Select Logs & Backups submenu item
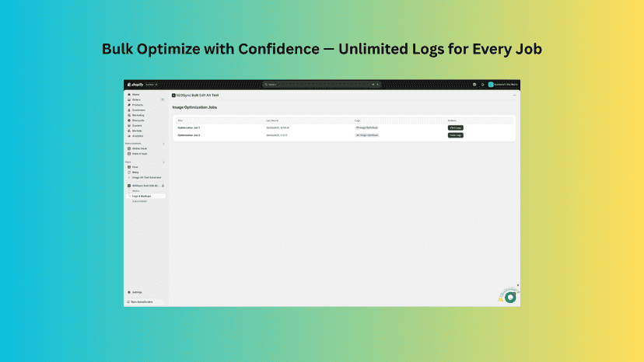This screenshot has height=362, width=644. pyautogui.click(x=142, y=197)
